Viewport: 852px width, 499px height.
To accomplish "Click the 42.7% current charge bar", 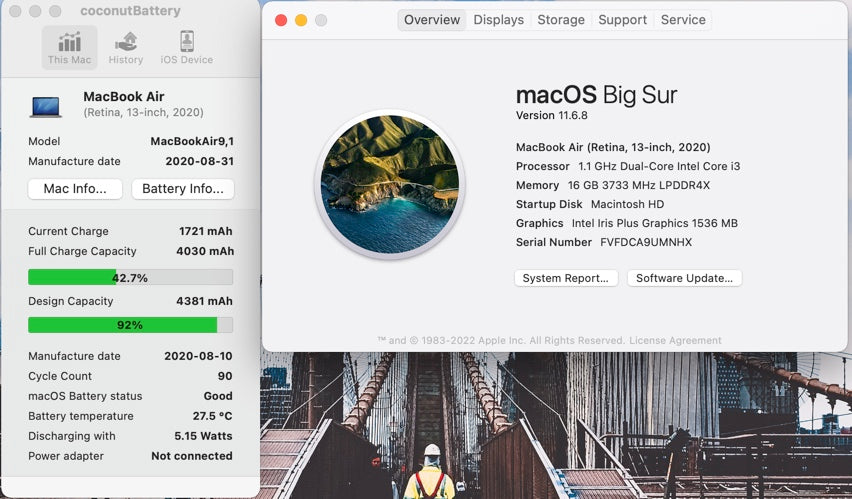I will pos(130,277).
